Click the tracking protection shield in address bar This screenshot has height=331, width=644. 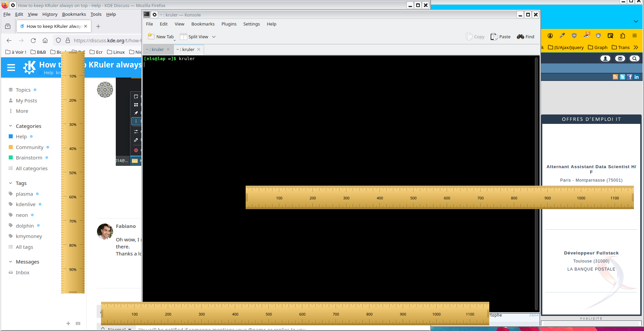[58, 41]
